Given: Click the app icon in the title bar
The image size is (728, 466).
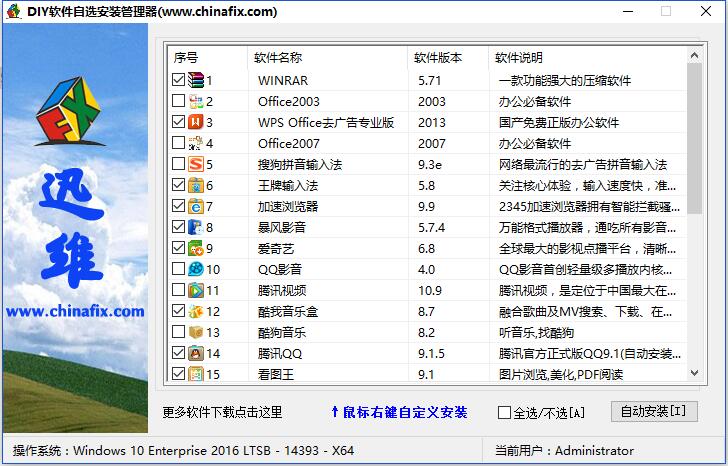Looking at the screenshot, I should (x=13, y=11).
